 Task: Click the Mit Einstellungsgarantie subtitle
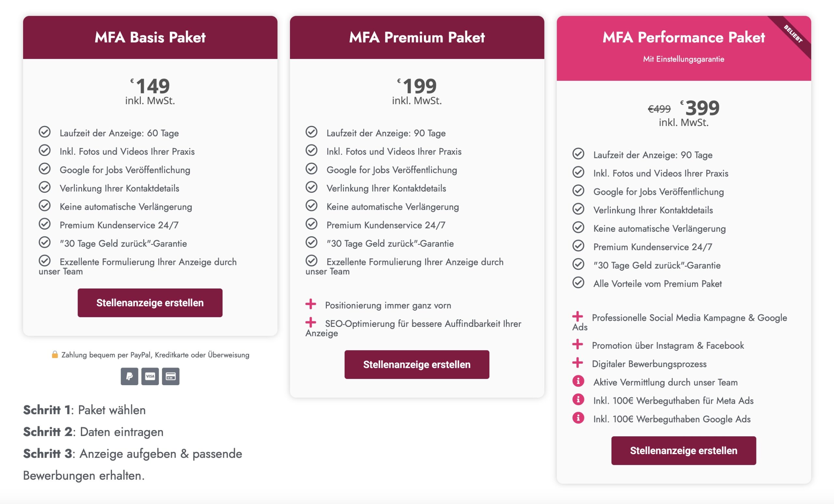pos(683,59)
